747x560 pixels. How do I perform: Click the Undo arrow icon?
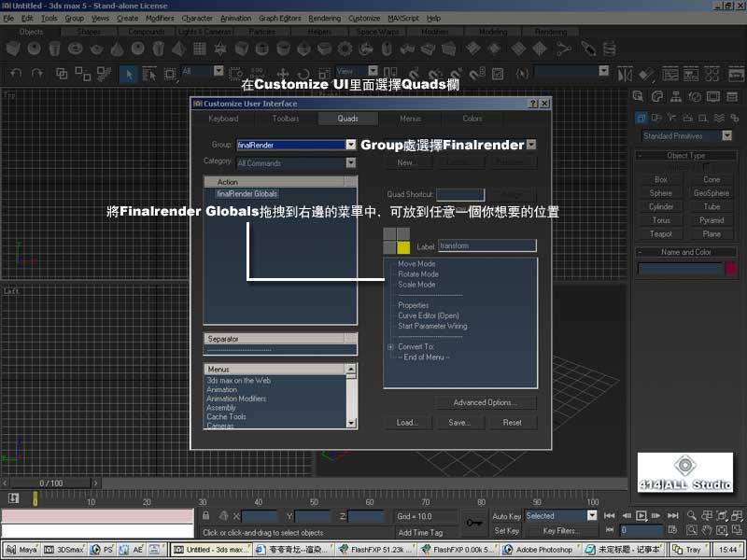point(16,74)
